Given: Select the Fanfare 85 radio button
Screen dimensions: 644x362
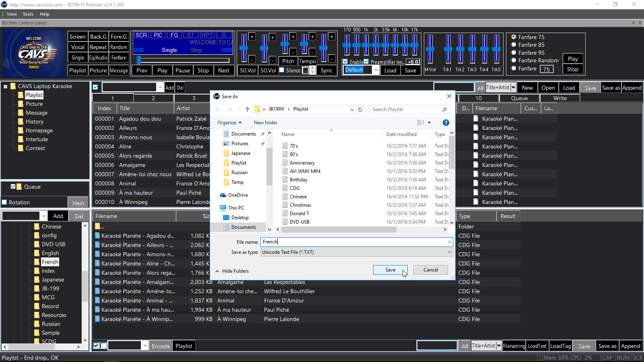Looking at the screenshot, I should pos(514,45).
